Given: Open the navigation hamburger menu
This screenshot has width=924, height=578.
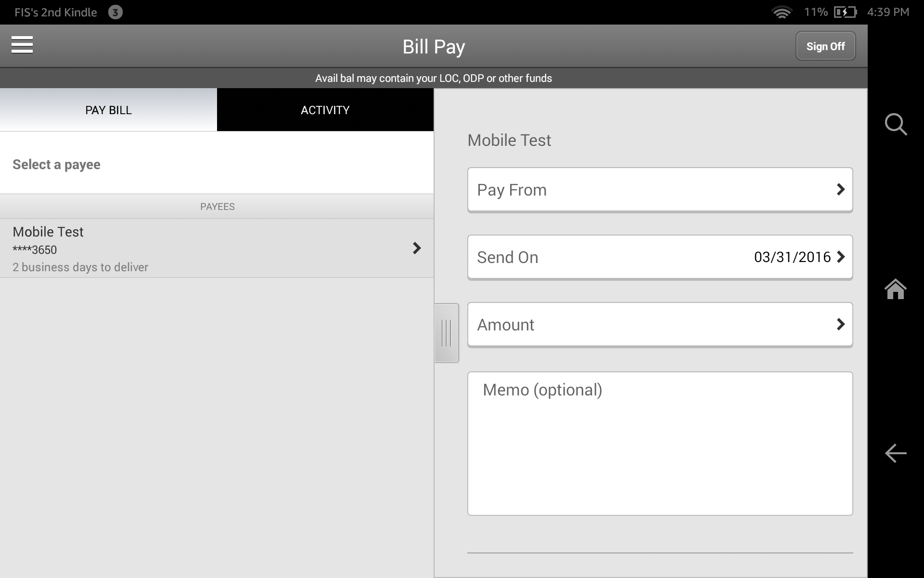Looking at the screenshot, I should pyautogui.click(x=22, y=45).
